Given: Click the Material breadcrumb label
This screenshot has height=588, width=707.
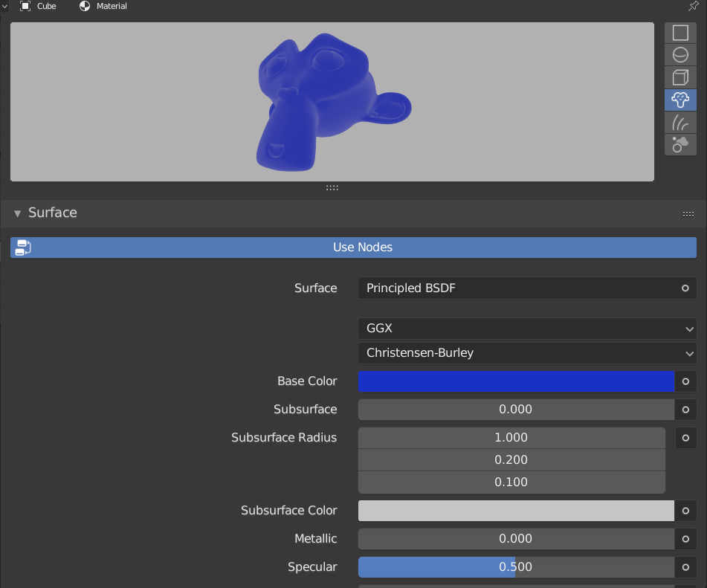Looking at the screenshot, I should point(112,6).
